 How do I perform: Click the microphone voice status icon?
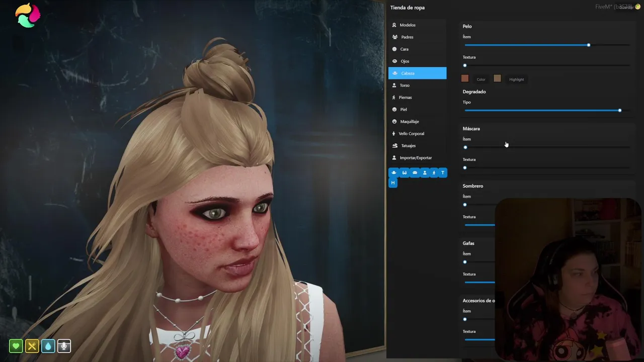click(x=64, y=346)
